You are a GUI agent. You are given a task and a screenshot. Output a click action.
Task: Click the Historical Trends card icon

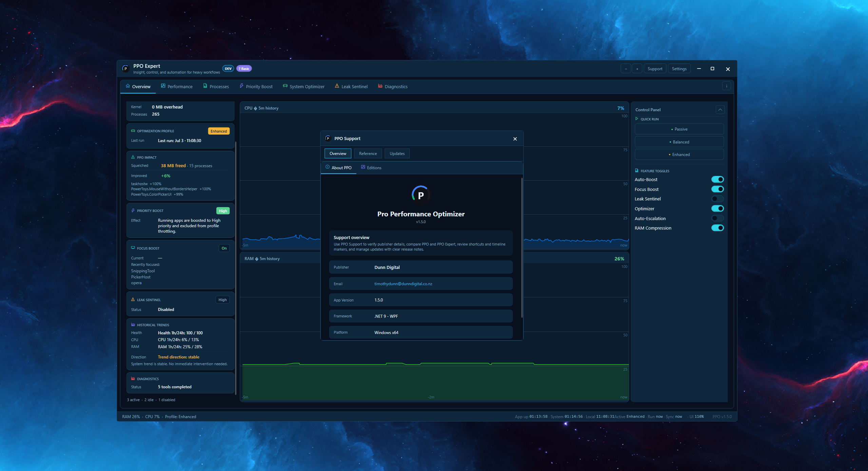click(x=133, y=325)
